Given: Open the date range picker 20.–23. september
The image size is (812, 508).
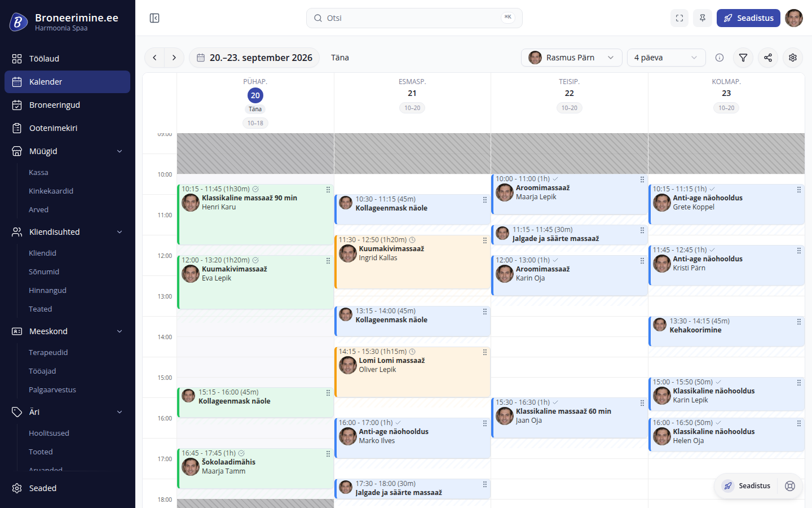Looking at the screenshot, I should [x=254, y=58].
